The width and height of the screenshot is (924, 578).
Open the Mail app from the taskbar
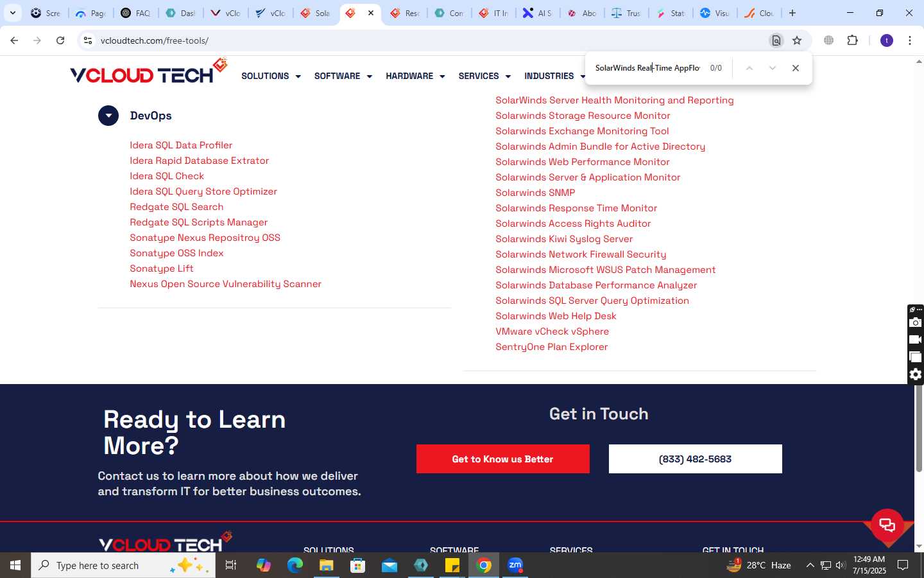click(389, 565)
